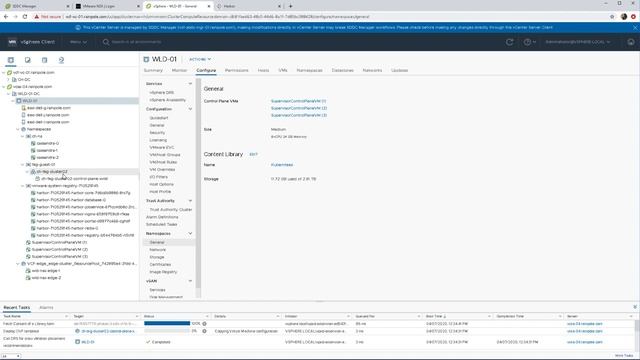The width and height of the screenshot is (640, 360).
Task: Click the refresh icon in the vSphere header
Action: pyautogui.click(x=509, y=42)
